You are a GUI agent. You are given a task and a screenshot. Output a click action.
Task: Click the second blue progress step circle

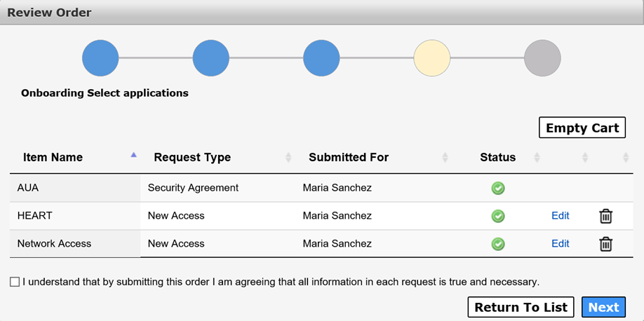tap(211, 58)
